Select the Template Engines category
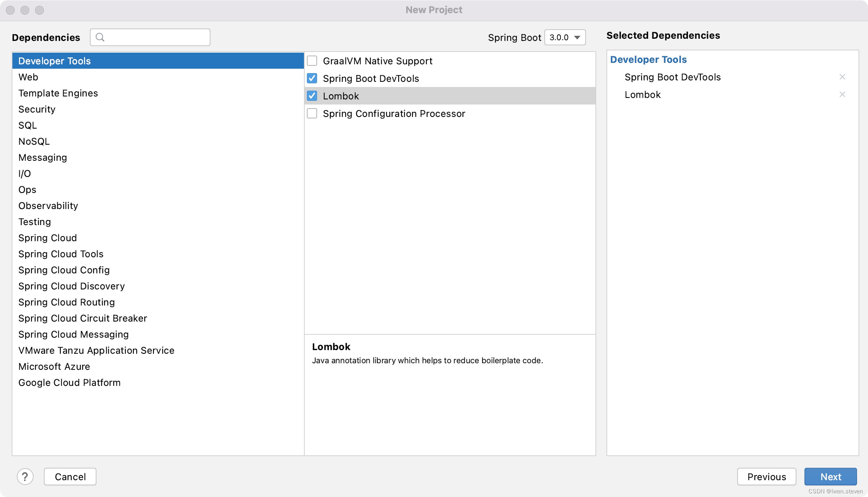This screenshot has width=868, height=497. (158, 93)
